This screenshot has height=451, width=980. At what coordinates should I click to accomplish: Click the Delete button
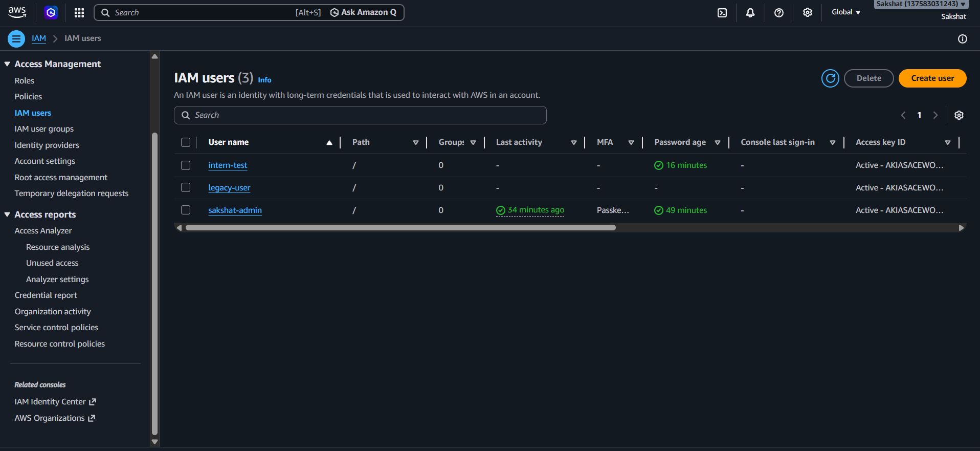[869, 78]
